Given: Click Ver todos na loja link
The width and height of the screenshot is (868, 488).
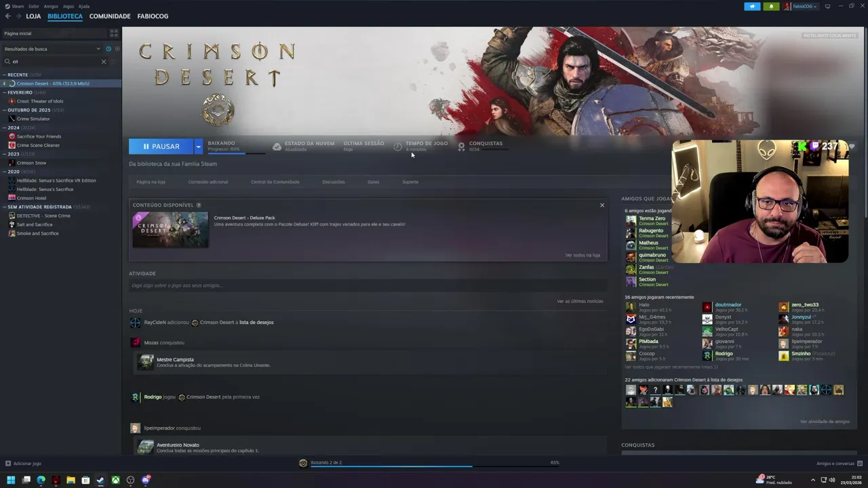Looking at the screenshot, I should coord(583,255).
